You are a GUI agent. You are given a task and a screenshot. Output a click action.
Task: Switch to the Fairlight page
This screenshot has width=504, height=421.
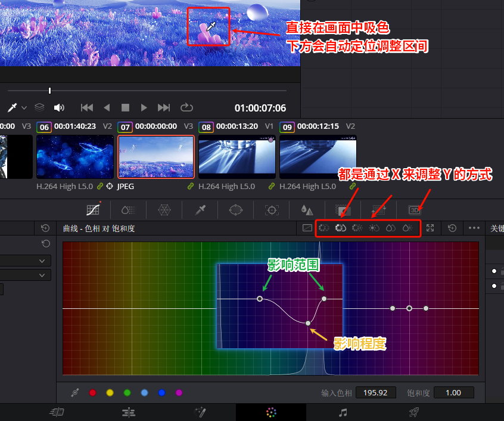[x=343, y=412]
